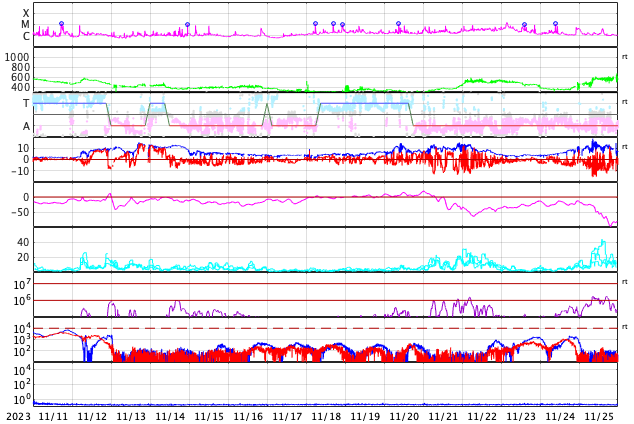
Task: Click the "C" flare class axis label
Action: [26, 36]
